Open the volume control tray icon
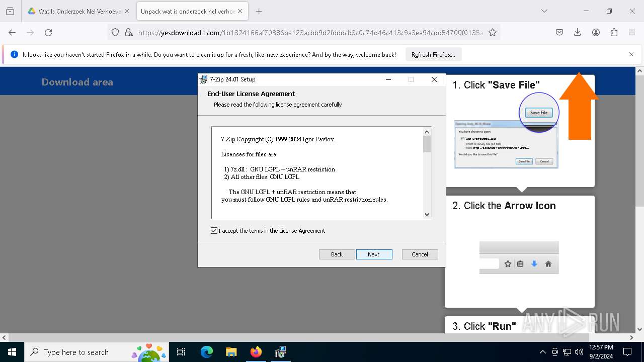Screen dimensions: 644x362 click(579, 352)
